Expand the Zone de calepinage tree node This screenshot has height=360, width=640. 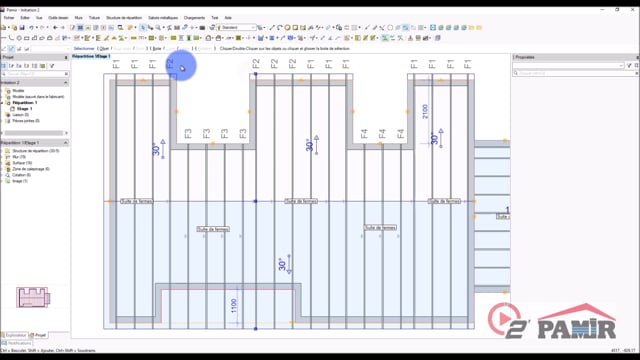[2, 169]
